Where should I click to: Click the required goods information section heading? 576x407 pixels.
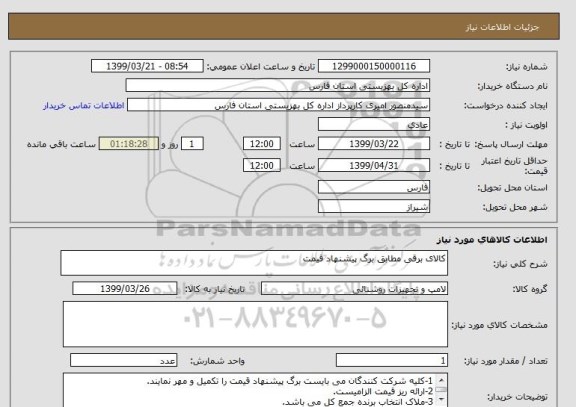[492, 240]
